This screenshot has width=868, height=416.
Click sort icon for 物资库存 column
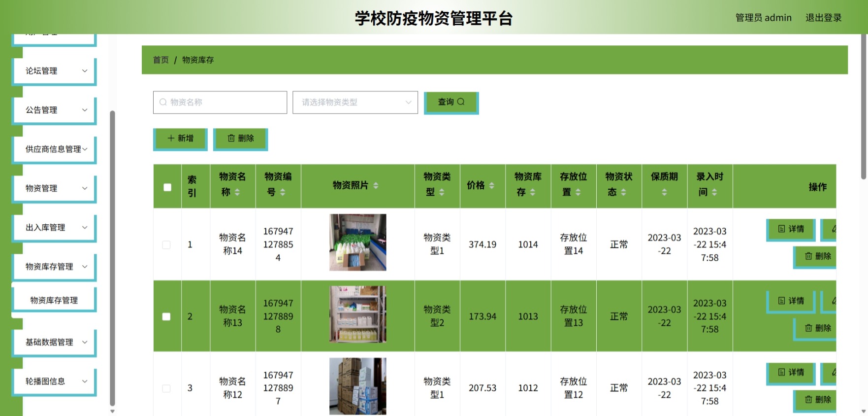[x=533, y=192]
